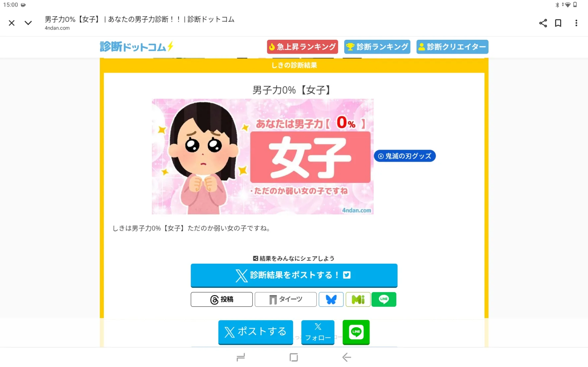Share via Bluesky butterfly icon

[x=331, y=299]
